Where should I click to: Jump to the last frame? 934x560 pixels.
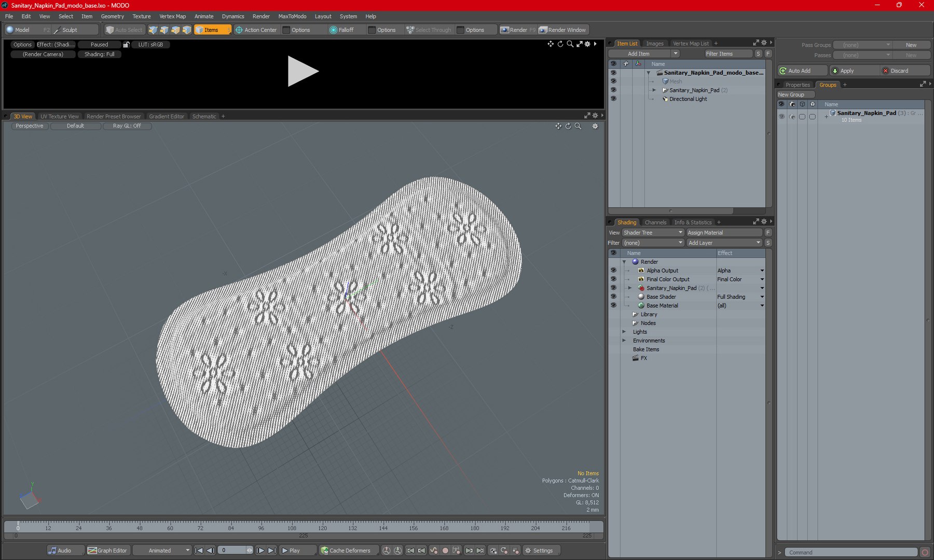272,551
